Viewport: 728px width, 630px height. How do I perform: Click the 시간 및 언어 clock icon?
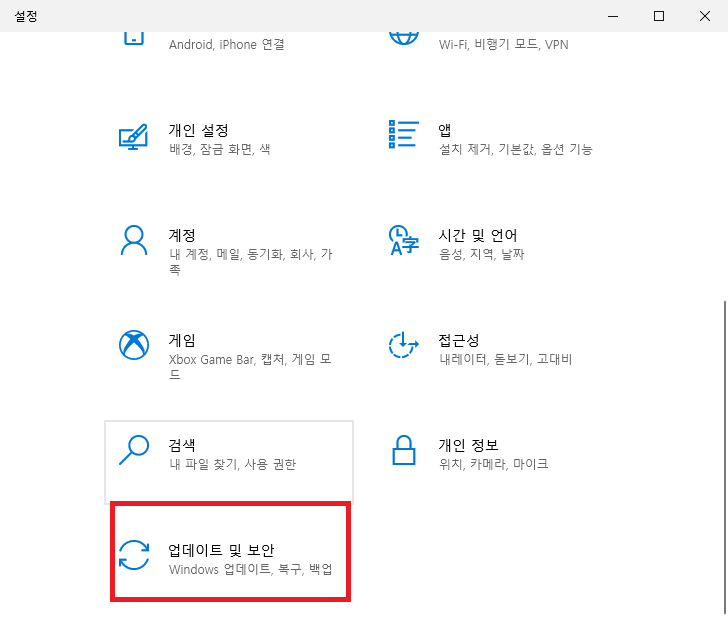[403, 240]
